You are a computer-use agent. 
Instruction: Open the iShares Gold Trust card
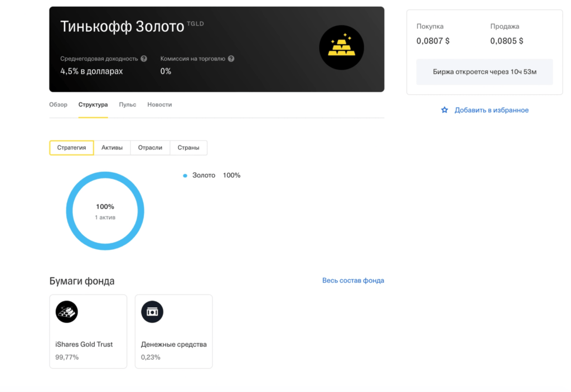88,332
